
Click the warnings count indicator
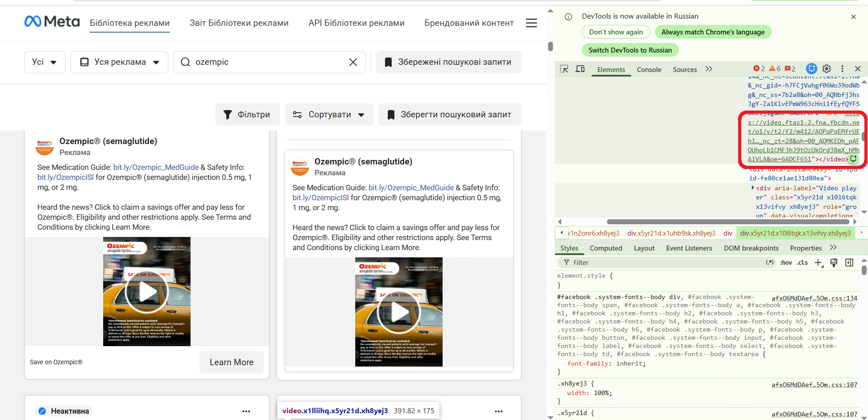(775, 69)
